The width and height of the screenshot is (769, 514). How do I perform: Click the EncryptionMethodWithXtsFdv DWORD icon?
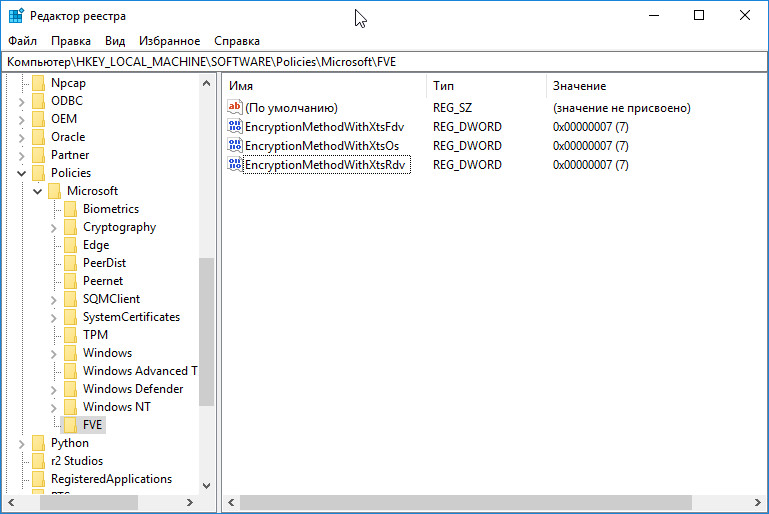(235, 127)
